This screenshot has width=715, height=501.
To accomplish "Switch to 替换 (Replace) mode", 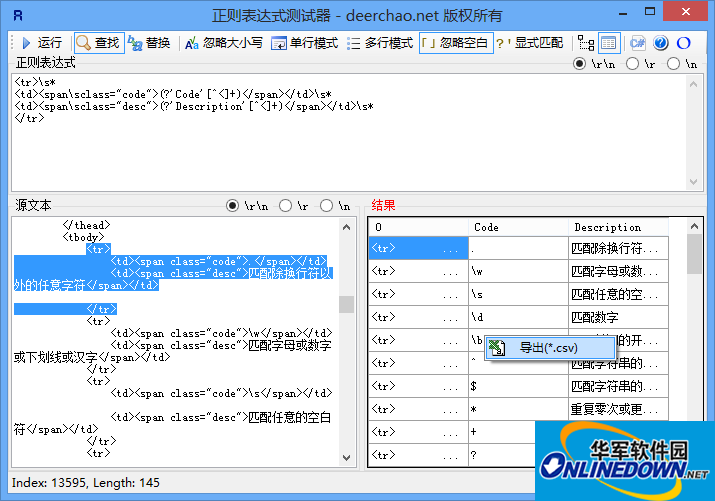I will [x=150, y=43].
